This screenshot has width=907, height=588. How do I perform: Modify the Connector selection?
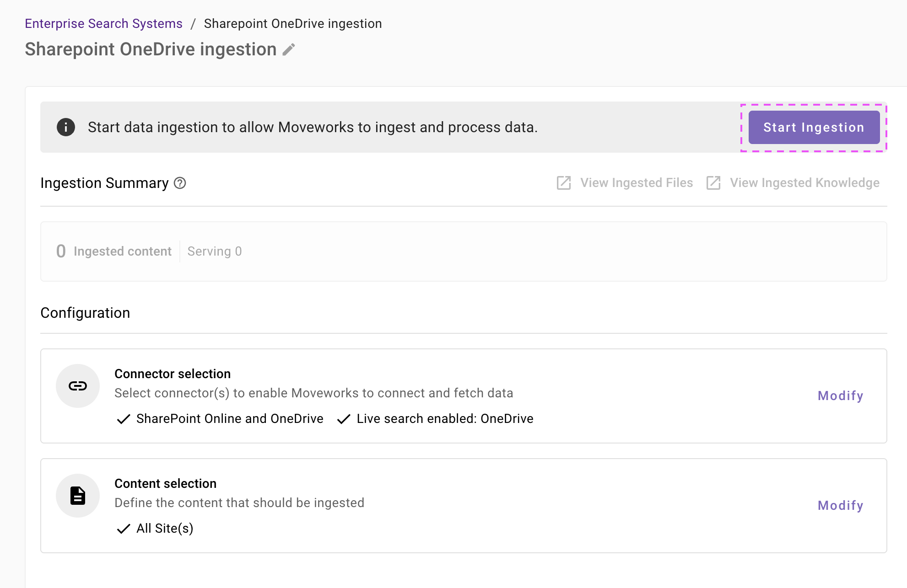tap(840, 396)
